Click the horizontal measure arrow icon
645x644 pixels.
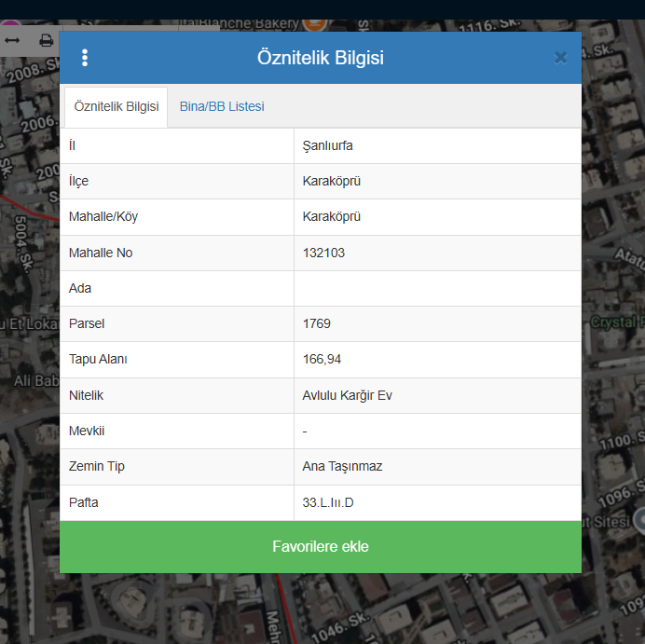[x=13, y=41]
